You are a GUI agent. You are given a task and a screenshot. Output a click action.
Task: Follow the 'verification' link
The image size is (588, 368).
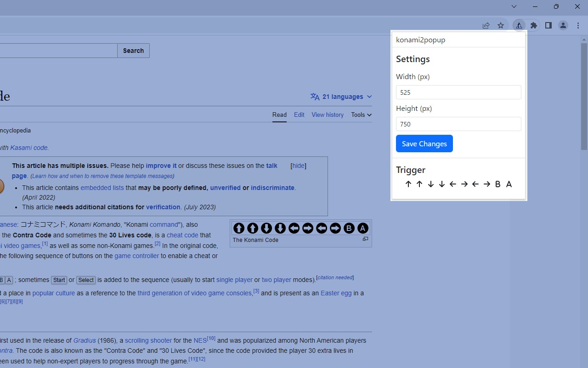pos(163,207)
